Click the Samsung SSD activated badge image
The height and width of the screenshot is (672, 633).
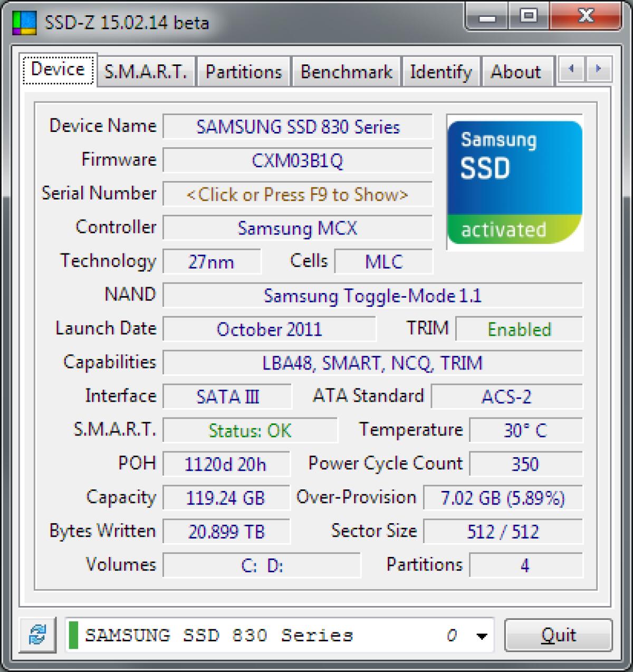[514, 182]
